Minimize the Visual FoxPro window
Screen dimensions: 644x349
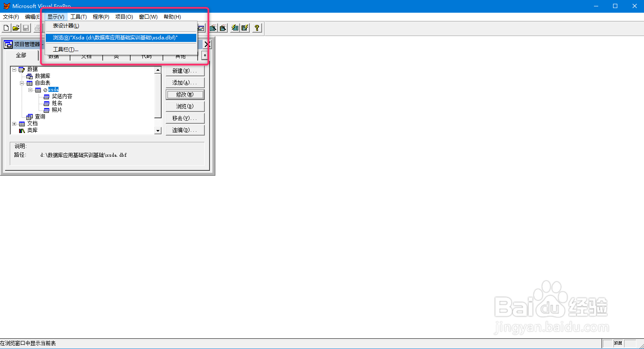(596, 6)
